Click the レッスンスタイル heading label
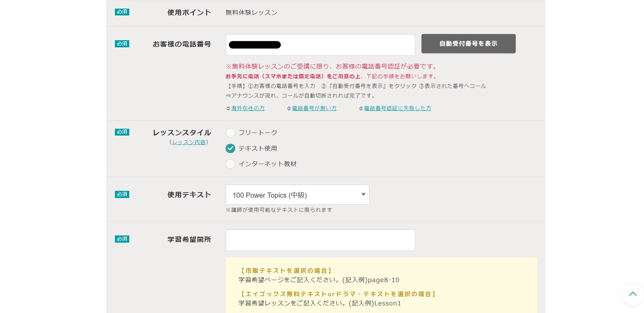The height and width of the screenshot is (313, 644). [x=182, y=132]
